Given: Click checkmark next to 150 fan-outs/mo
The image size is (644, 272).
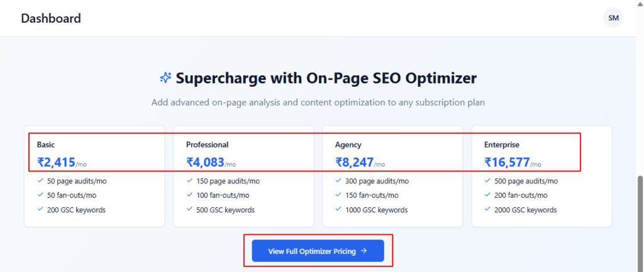Looking at the screenshot, I should coord(340,195).
